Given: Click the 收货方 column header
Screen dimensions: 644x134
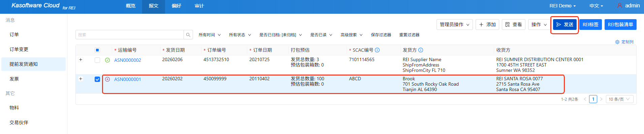Looking at the screenshot, I should pos(503,50).
